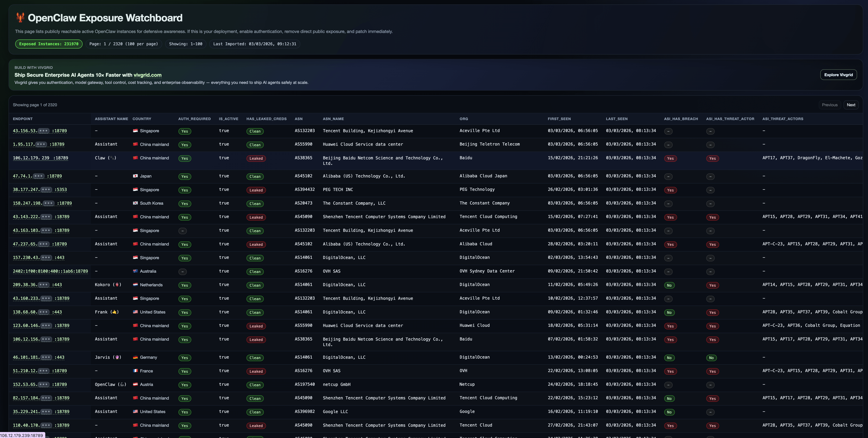Viewport: 868px width, 438px height.
Task: Click the Singapore flag in first row
Action: click(x=135, y=131)
